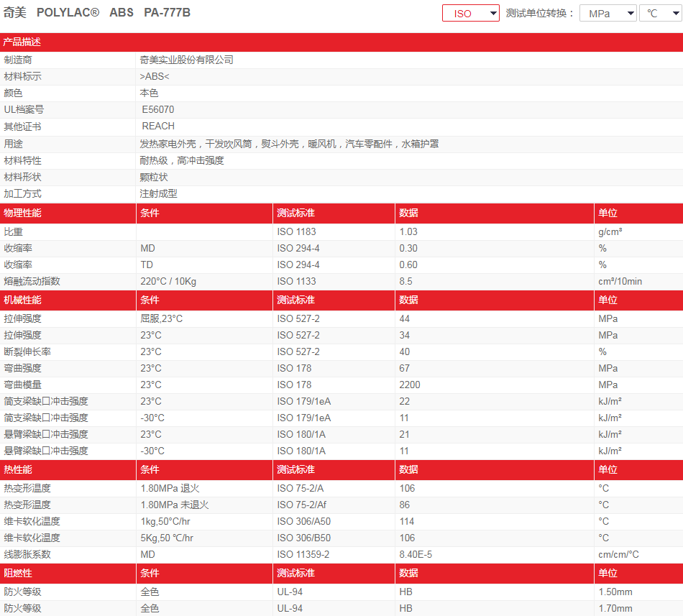683x616 pixels.
Task: Click the 阻燃性 section header
Action: tap(18, 574)
